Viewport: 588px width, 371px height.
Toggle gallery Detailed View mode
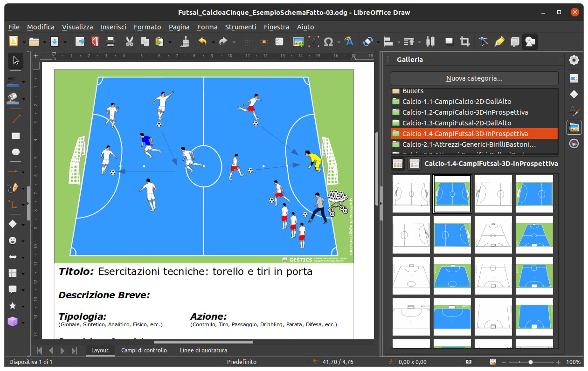pos(414,164)
